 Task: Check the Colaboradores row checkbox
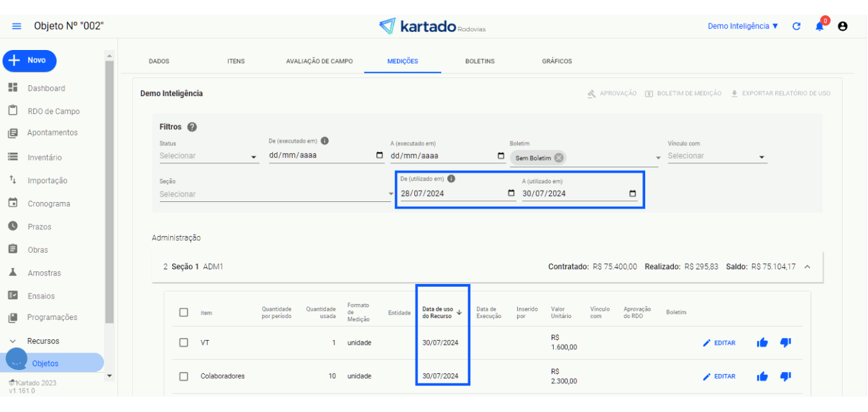pos(183,377)
